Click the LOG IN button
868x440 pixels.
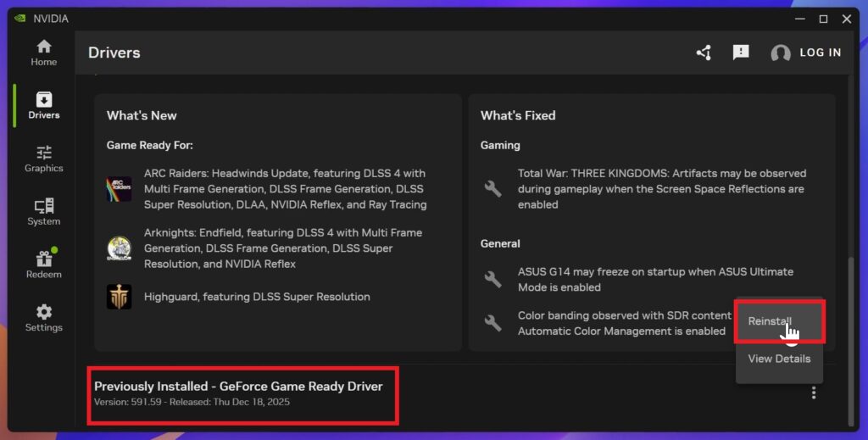tap(820, 53)
